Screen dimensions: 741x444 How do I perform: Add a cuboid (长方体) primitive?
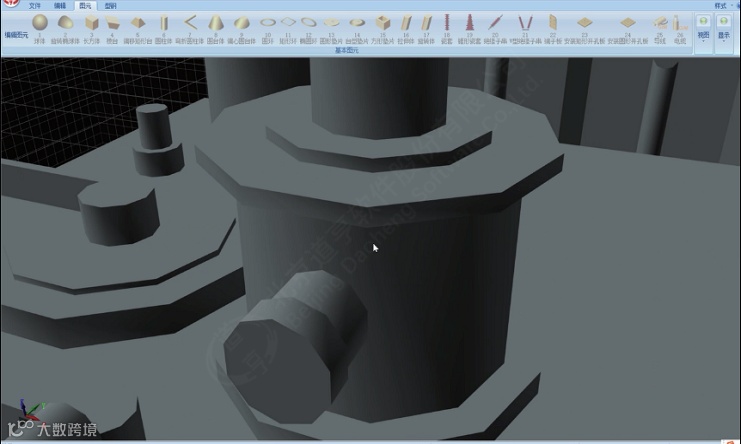coord(92,28)
